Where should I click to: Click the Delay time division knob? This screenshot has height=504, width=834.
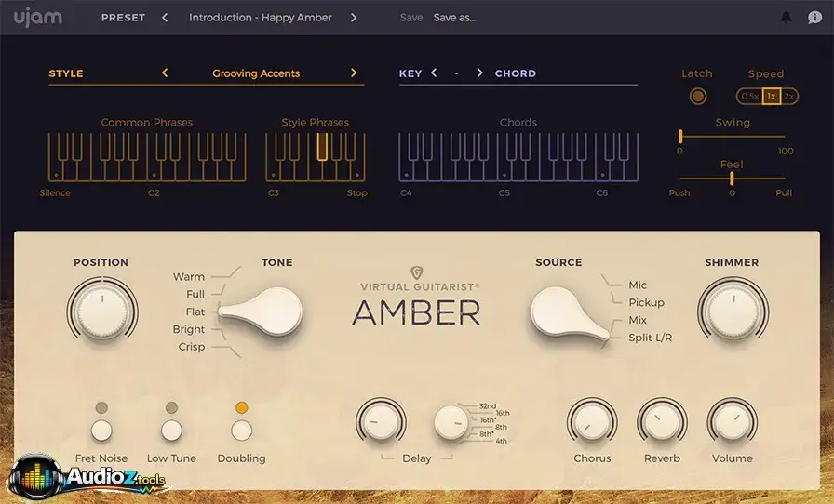tap(451, 423)
